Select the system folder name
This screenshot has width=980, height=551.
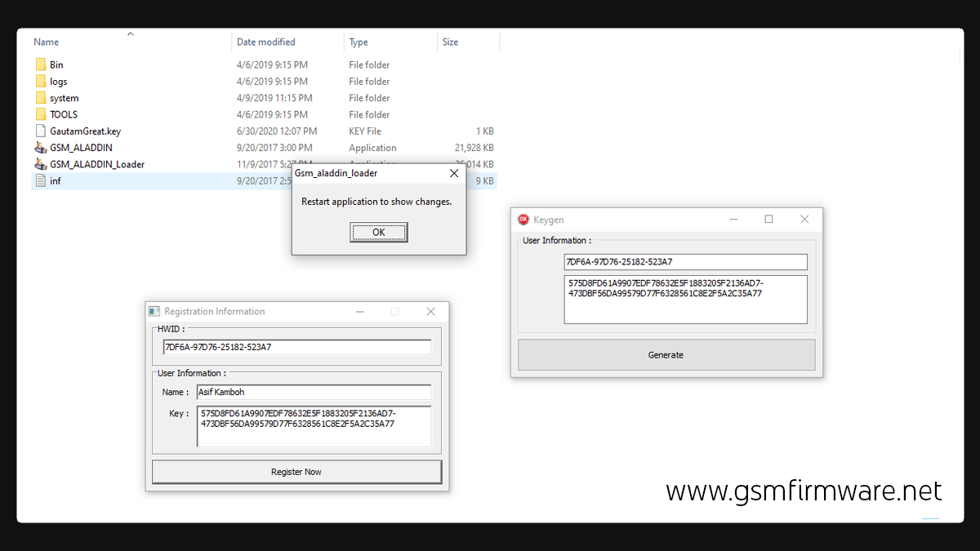[65, 98]
